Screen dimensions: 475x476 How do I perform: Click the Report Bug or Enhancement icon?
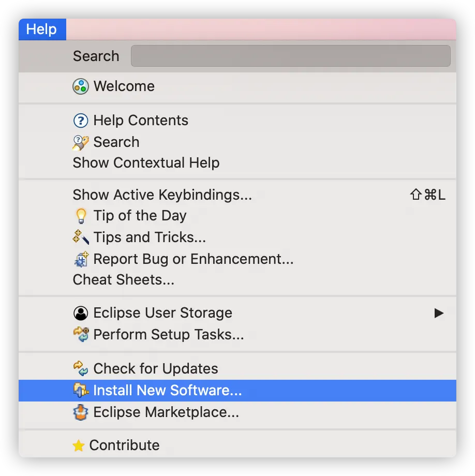point(81,259)
